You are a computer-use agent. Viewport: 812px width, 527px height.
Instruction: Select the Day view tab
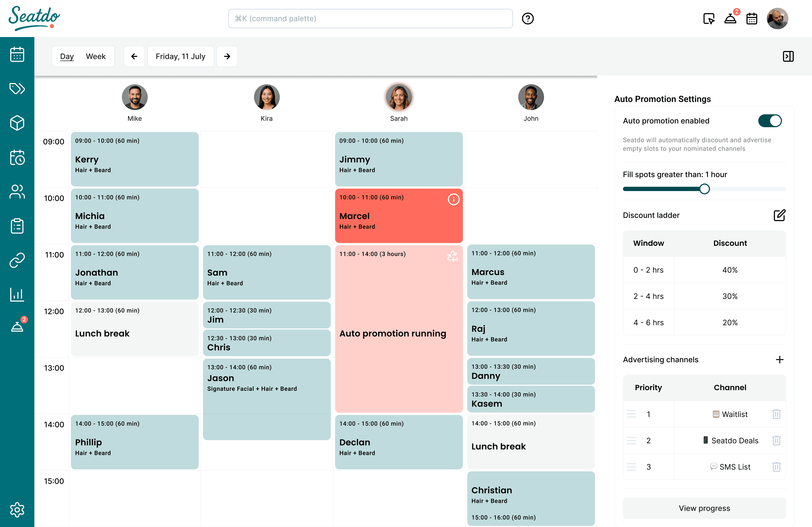pos(67,56)
